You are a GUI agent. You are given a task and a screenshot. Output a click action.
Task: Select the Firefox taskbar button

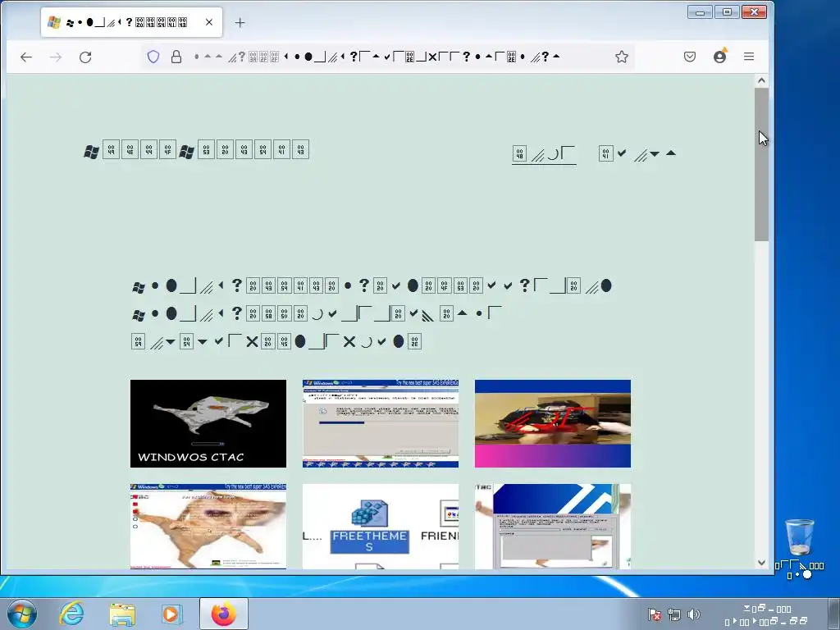pos(224,614)
